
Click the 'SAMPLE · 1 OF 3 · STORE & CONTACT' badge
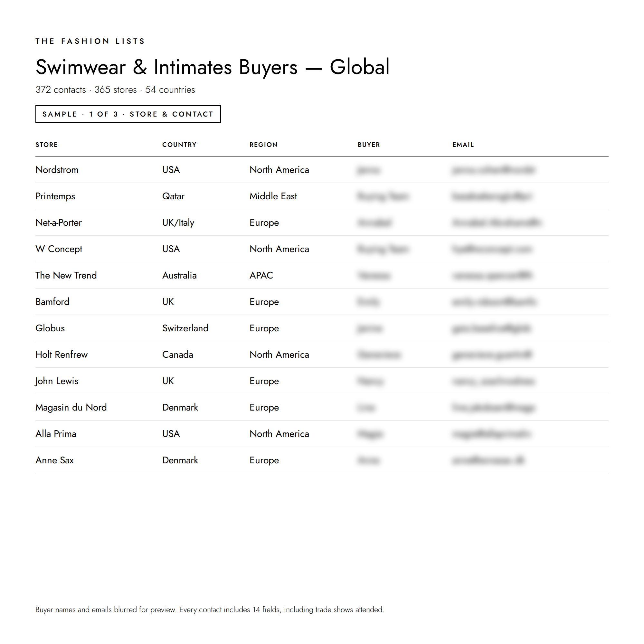click(128, 114)
